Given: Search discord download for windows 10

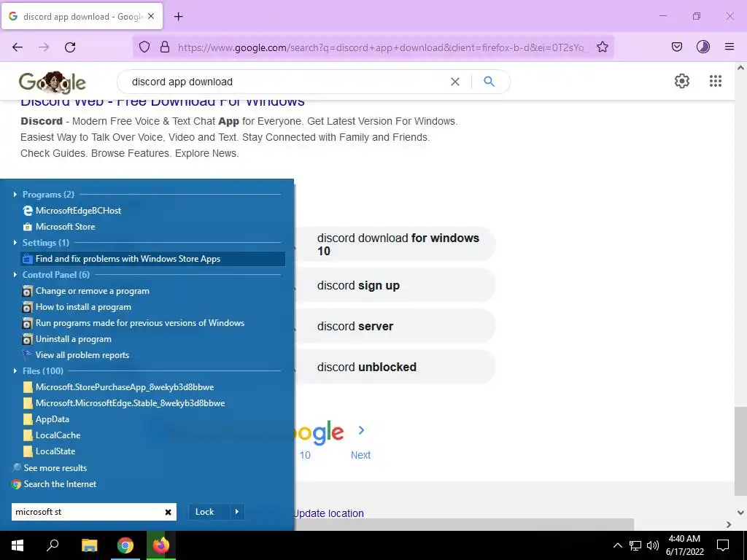Looking at the screenshot, I should (398, 244).
